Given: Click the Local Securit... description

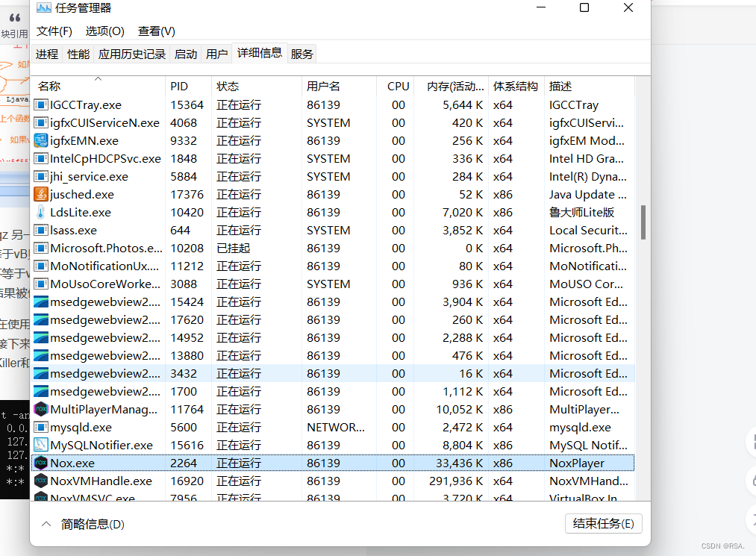Looking at the screenshot, I should pos(588,230).
